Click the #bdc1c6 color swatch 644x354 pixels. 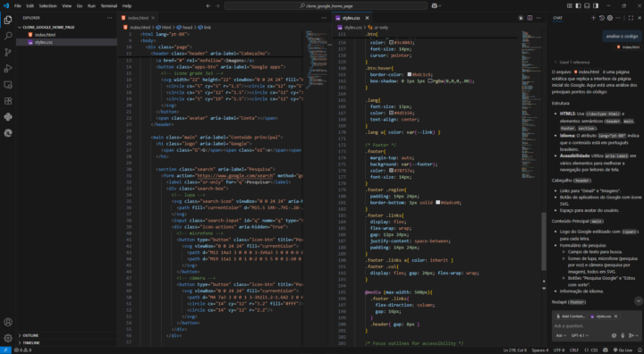pos(409,74)
